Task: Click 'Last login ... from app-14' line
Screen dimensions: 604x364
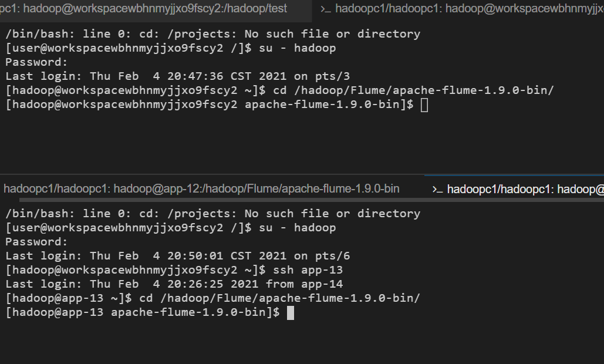Action: (x=174, y=284)
